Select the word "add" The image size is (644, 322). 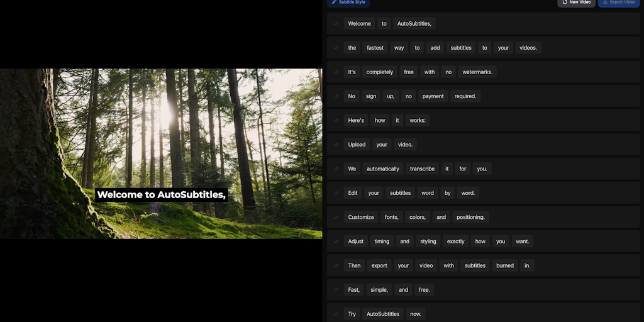click(435, 48)
